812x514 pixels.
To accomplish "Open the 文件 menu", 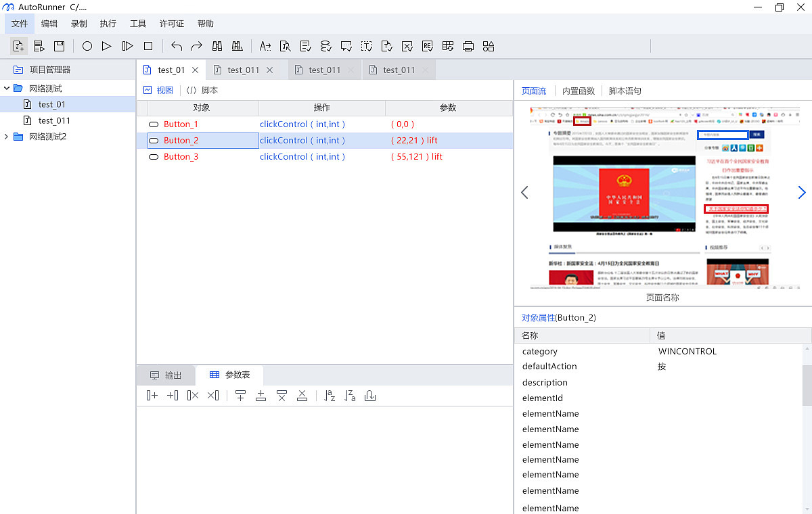I will coord(20,24).
